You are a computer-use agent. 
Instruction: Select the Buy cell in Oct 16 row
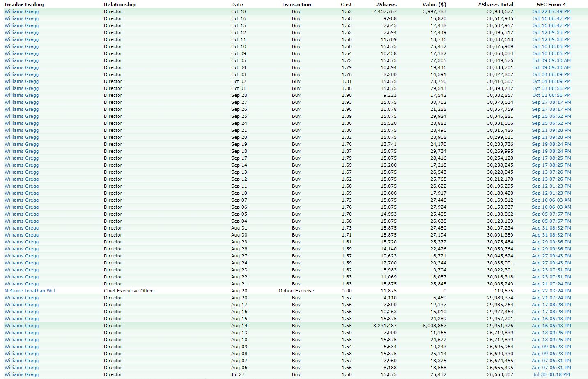coord(296,18)
